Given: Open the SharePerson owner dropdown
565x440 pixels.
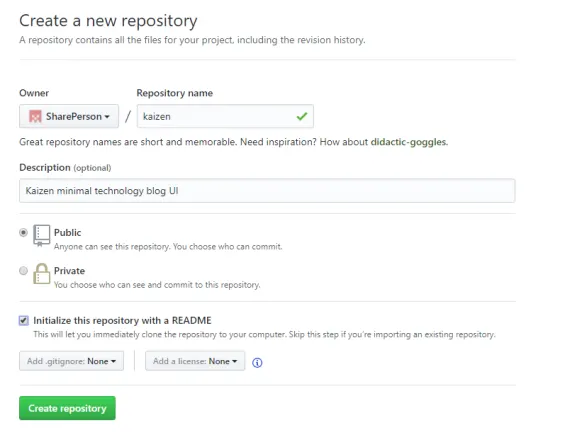Looking at the screenshot, I should pos(69,116).
